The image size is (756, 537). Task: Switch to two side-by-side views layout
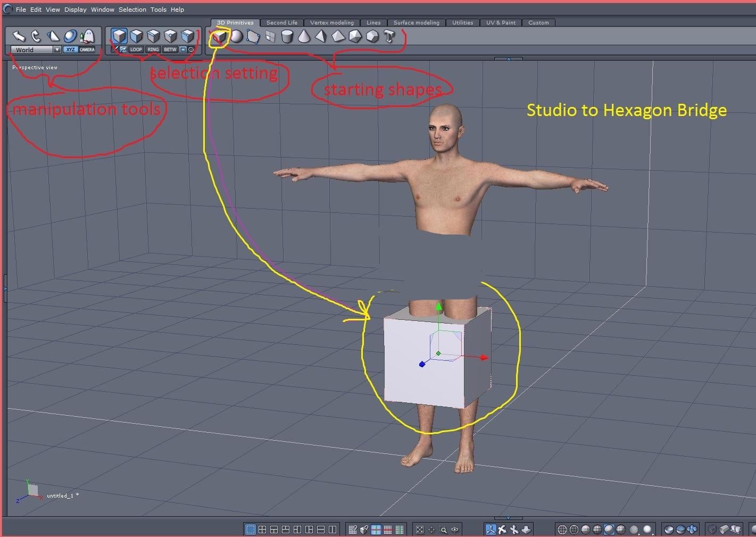[333, 530]
